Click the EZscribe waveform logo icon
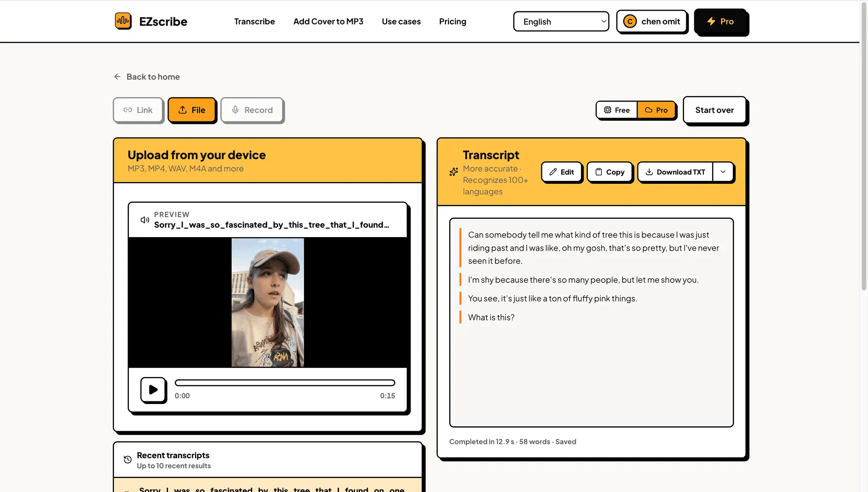 click(123, 21)
